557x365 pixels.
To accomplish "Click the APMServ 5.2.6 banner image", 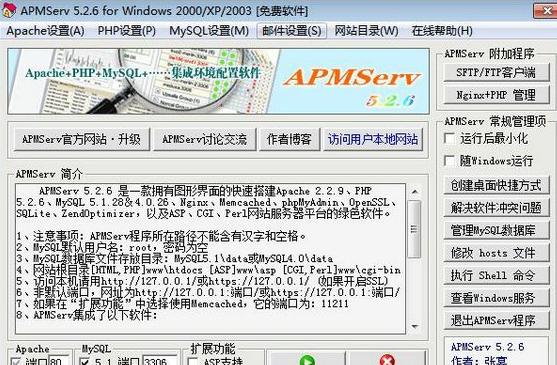I will (x=218, y=81).
